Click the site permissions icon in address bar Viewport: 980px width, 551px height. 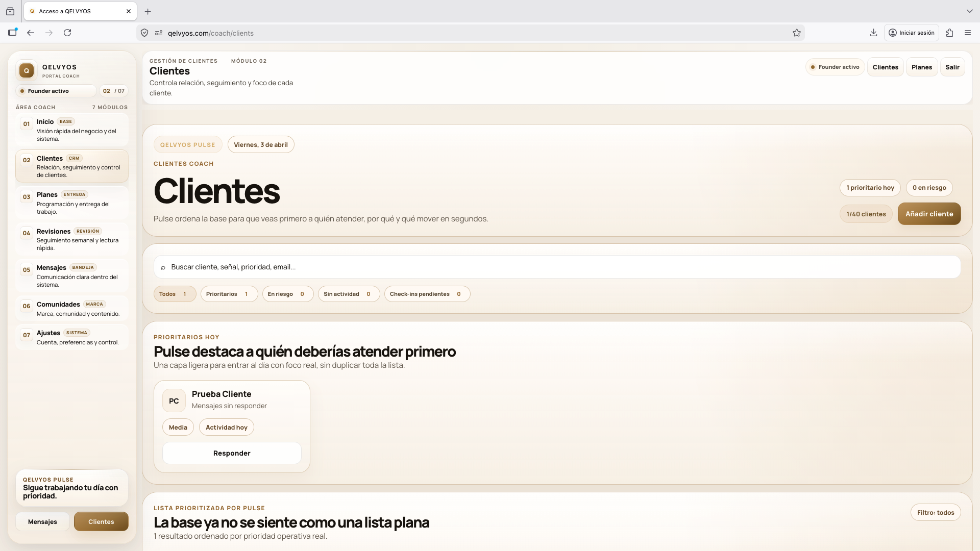click(159, 33)
